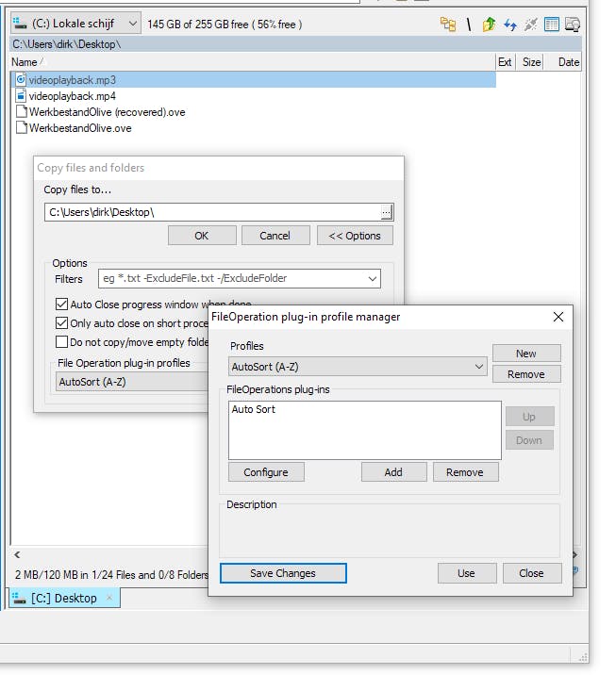Screen dimensions: 616x675
Task: Click status text '2 MB/120 MB in 1/24 Files'
Action: (111, 575)
